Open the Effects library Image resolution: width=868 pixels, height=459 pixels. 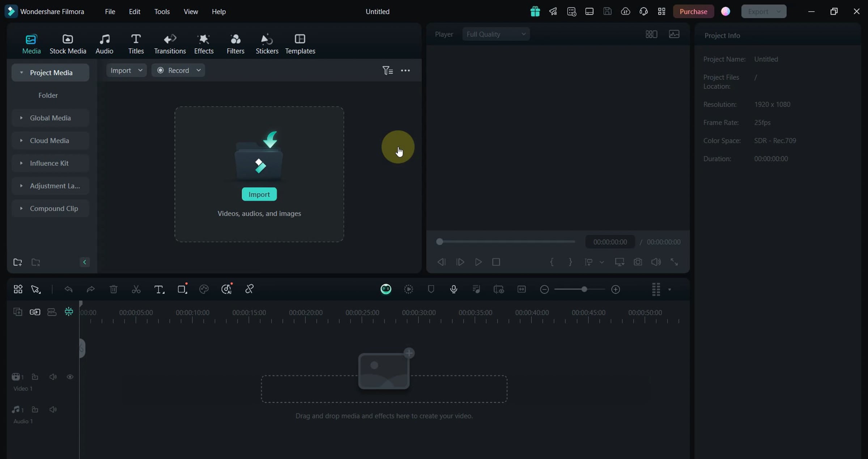[204, 43]
